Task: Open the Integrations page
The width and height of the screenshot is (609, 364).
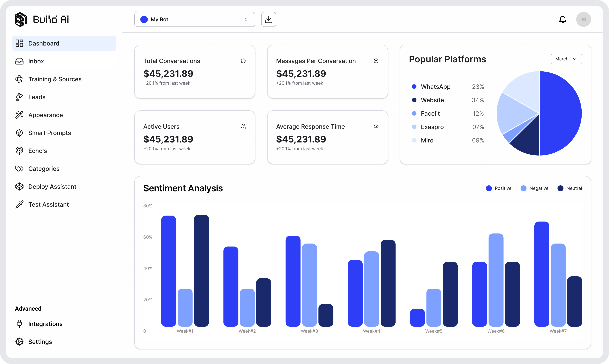Action: pyautogui.click(x=19, y=324)
